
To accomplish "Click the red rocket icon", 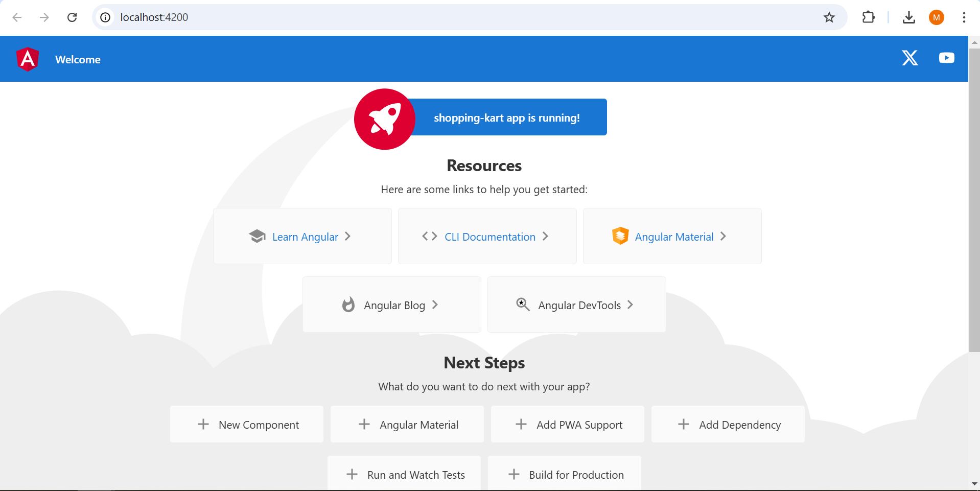I will click(384, 119).
